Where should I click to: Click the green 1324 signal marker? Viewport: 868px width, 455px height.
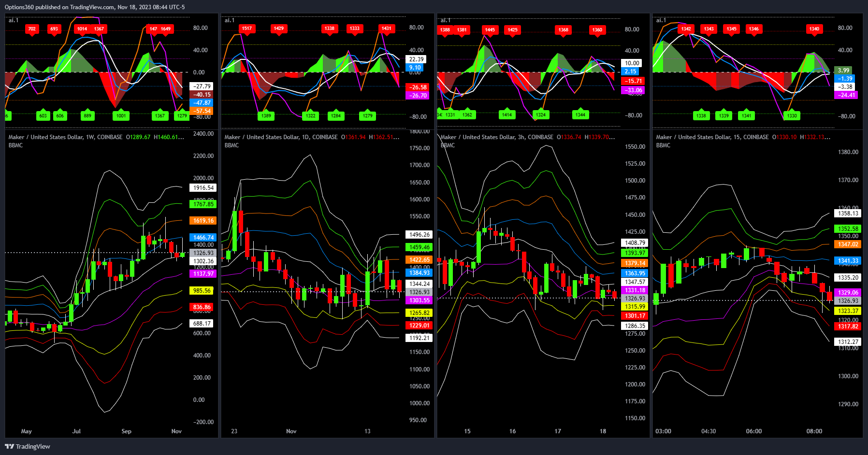pyautogui.click(x=541, y=114)
